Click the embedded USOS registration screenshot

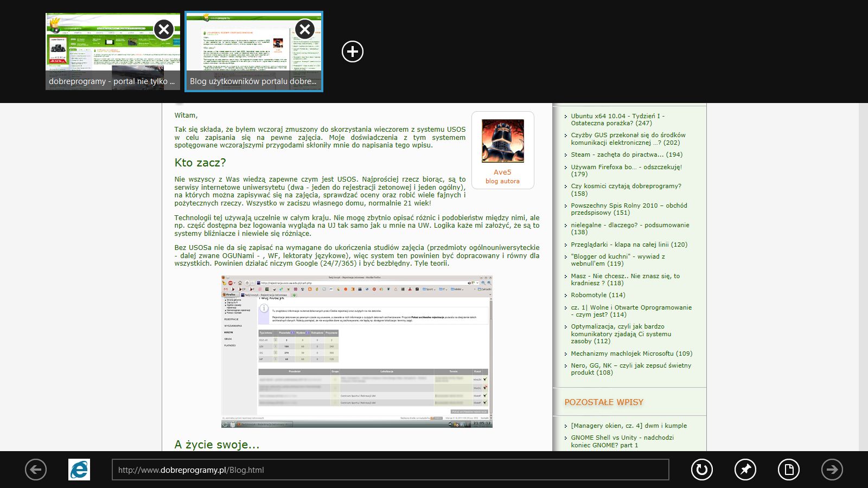pos(355,351)
